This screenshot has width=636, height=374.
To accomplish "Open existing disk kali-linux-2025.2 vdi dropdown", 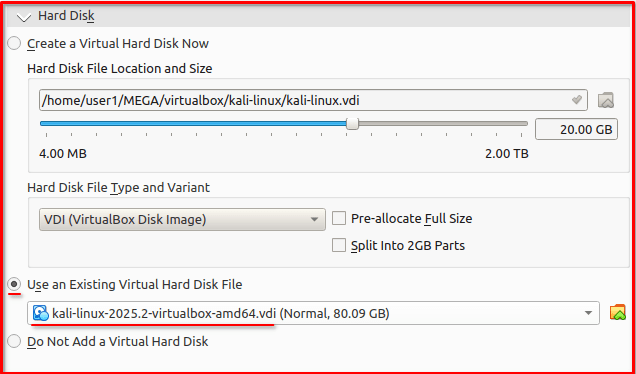I will click(313, 313).
